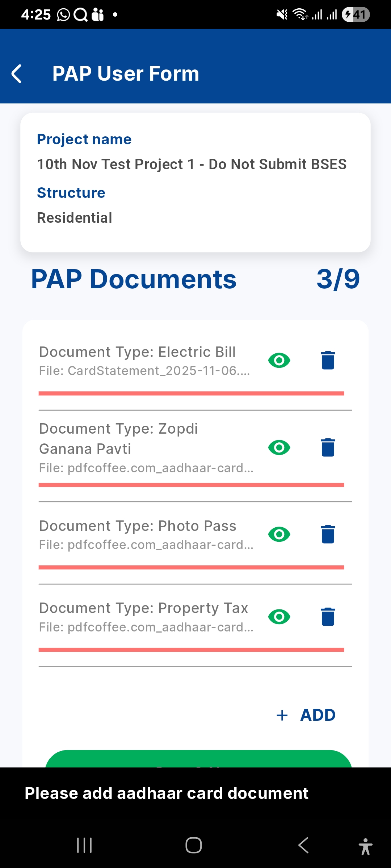Tap the Photo Pass document type label
Viewport: 391px width, 868px height.
[x=138, y=526]
